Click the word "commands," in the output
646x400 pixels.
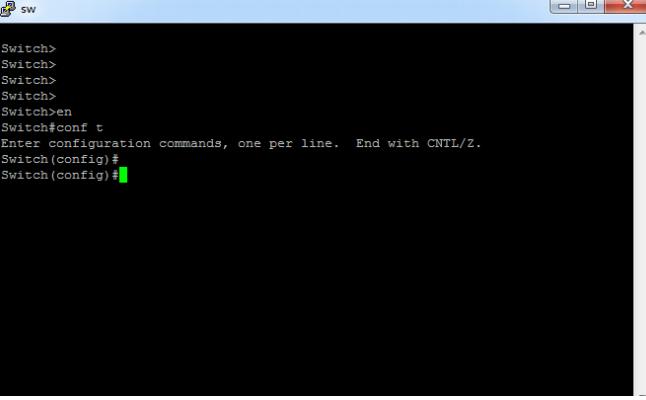tap(194, 143)
